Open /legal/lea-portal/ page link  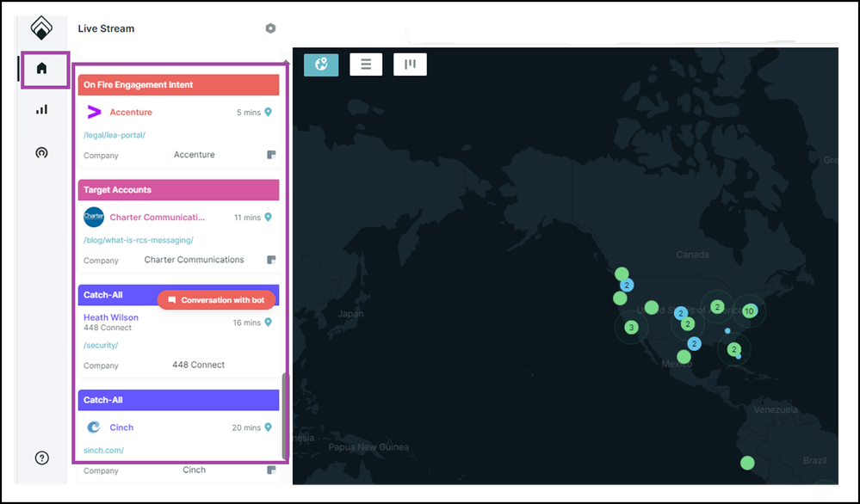click(x=114, y=135)
